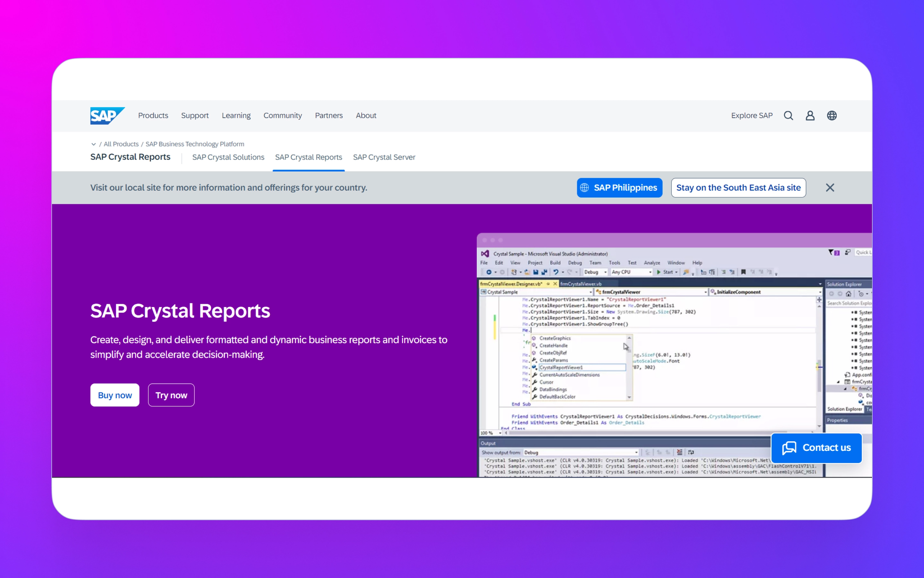Viewport: 924px width, 578px height.
Task: Open the Support navigation menu
Action: [x=195, y=116]
